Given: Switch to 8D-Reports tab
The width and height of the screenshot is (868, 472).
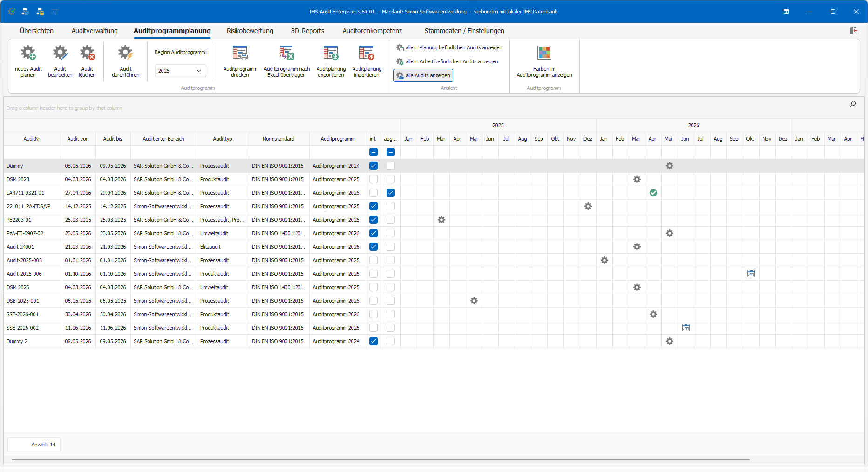Looking at the screenshot, I should click(x=308, y=31).
